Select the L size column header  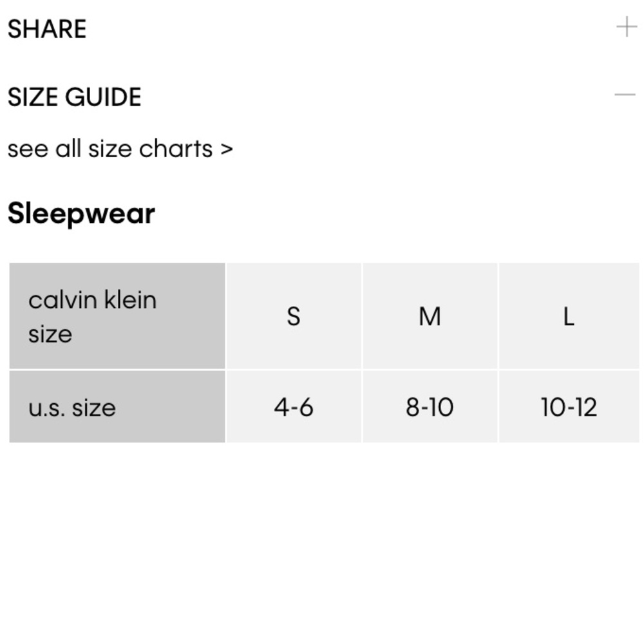point(568,316)
